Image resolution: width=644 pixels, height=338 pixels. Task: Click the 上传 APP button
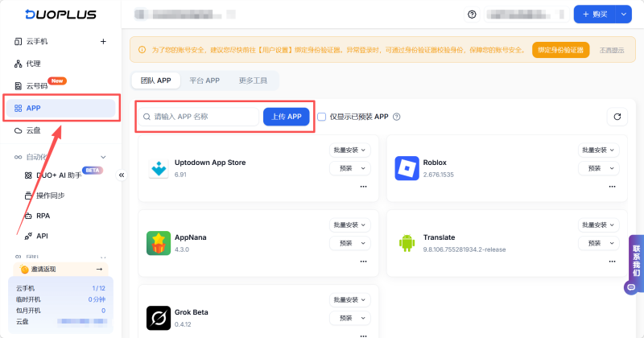tap(286, 117)
